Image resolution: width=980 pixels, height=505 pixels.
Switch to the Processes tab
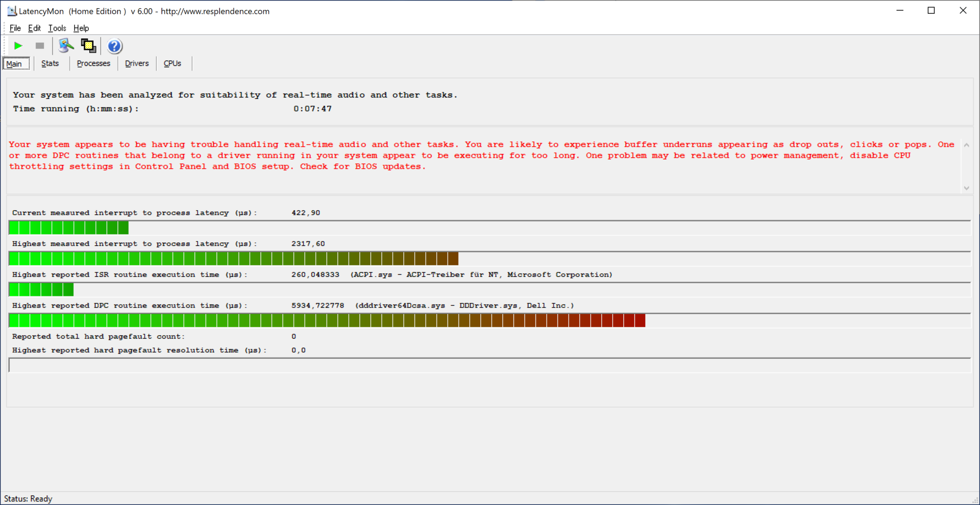click(x=93, y=63)
